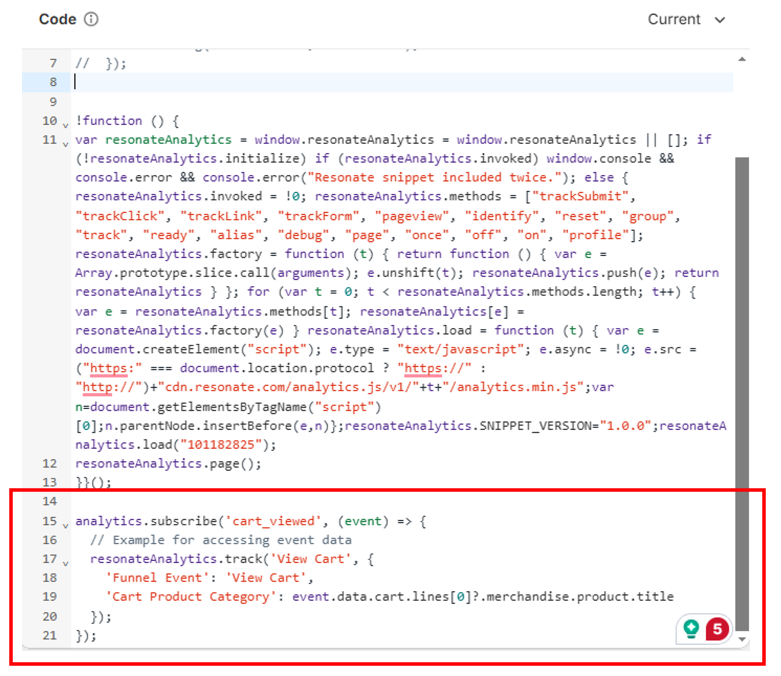Click the scrollbar up arrow
Screen dimensions: 781x676
point(742,59)
